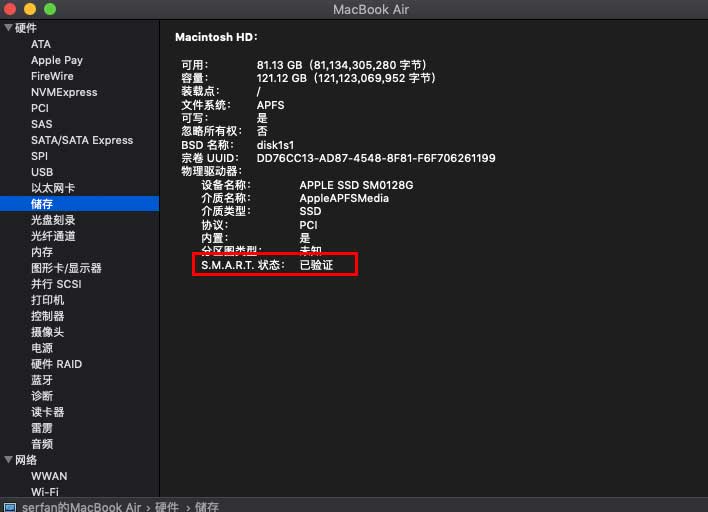The width and height of the screenshot is (708, 512).
Task: Select Apple Pay in the sidebar
Action: coord(57,60)
